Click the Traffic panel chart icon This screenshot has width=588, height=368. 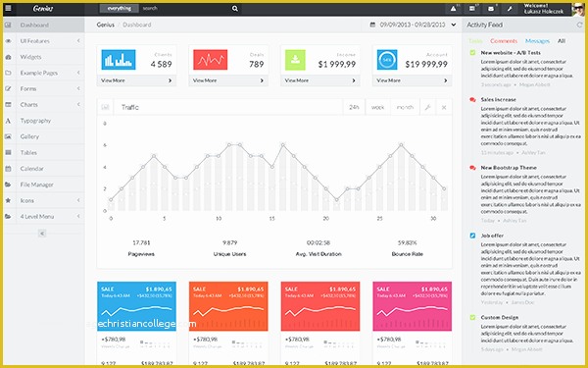[x=105, y=107]
